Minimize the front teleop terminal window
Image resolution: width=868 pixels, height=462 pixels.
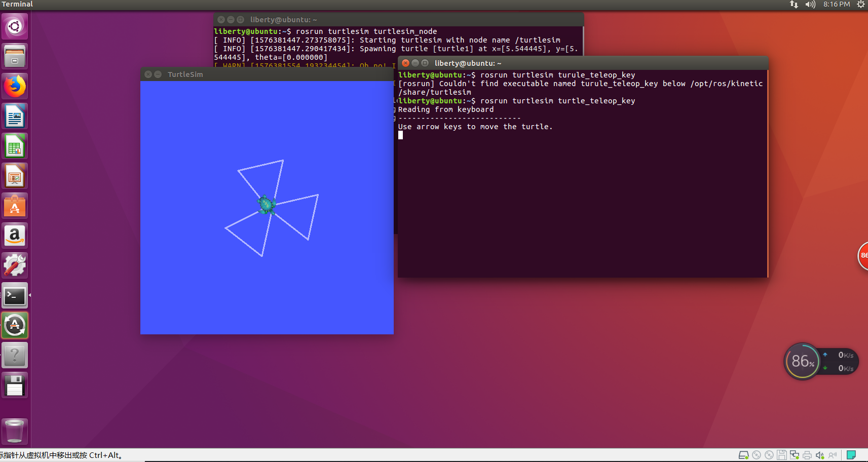(x=415, y=63)
